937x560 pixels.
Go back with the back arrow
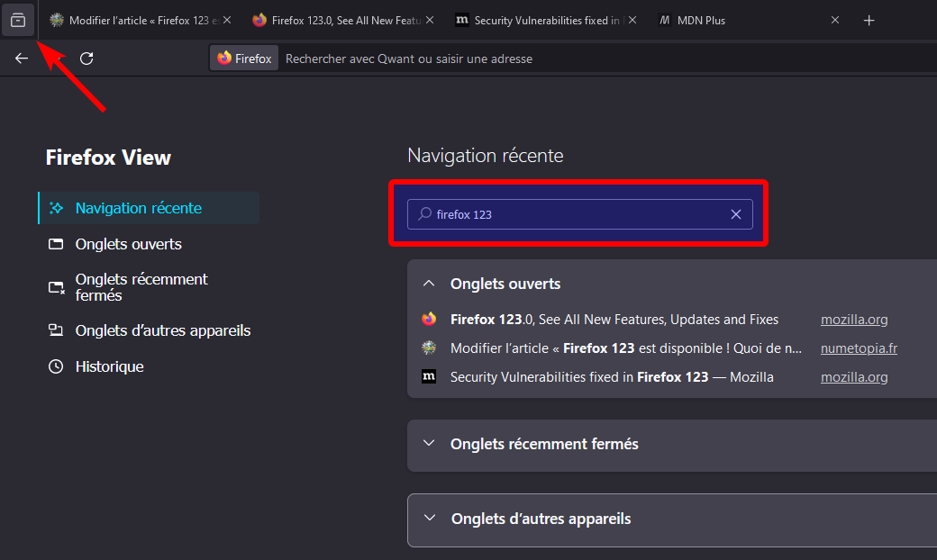click(x=22, y=59)
